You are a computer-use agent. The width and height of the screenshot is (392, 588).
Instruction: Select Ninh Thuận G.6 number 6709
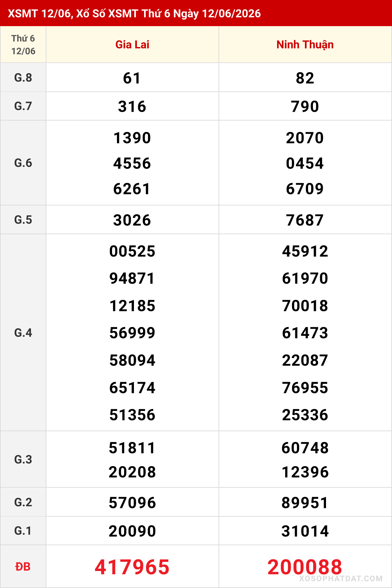point(305,189)
